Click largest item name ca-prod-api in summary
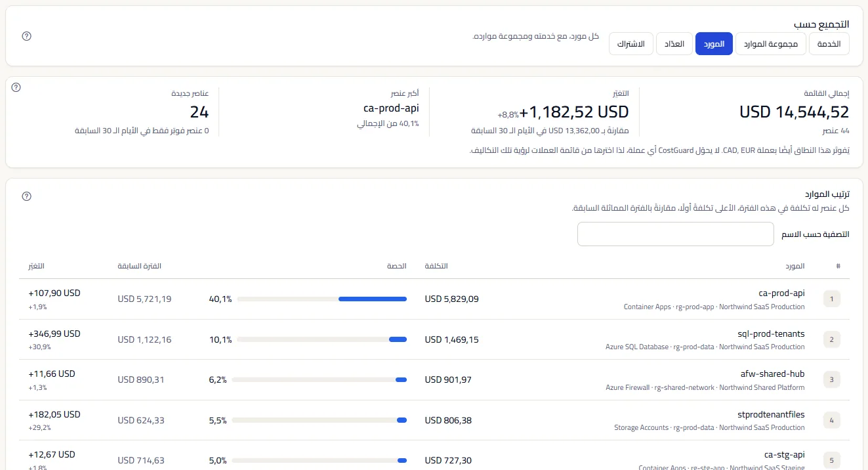Screen dimensions: 868x470 coord(391,108)
